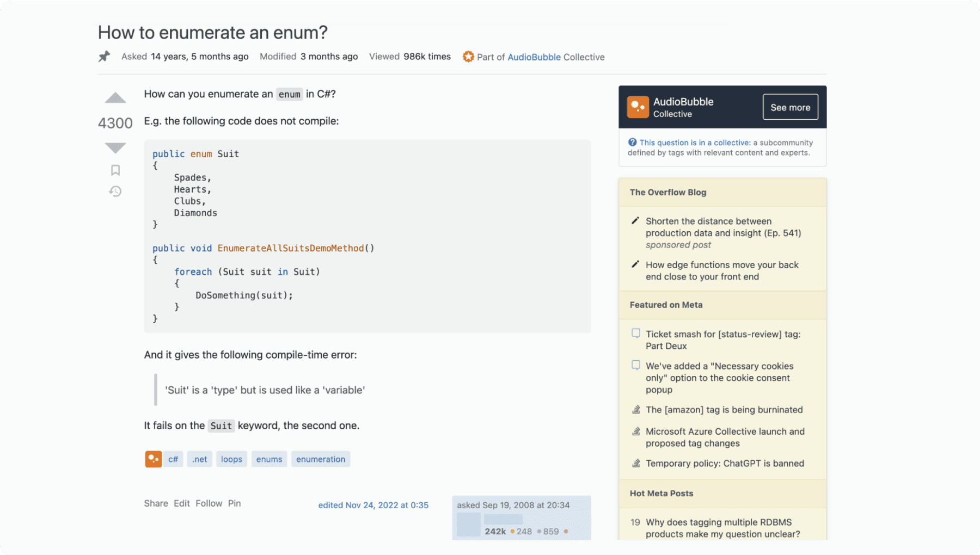Open Temporary policy: ChatGPT is banned
The width and height of the screenshot is (980, 555).
[x=725, y=464]
